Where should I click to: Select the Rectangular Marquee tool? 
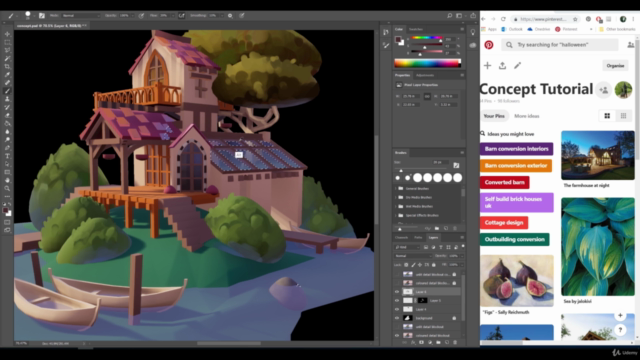tap(7, 42)
